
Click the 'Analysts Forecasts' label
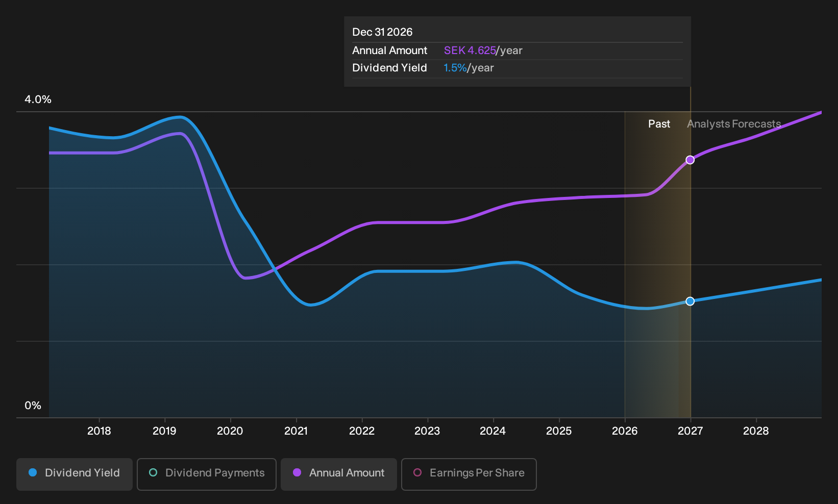click(x=734, y=124)
